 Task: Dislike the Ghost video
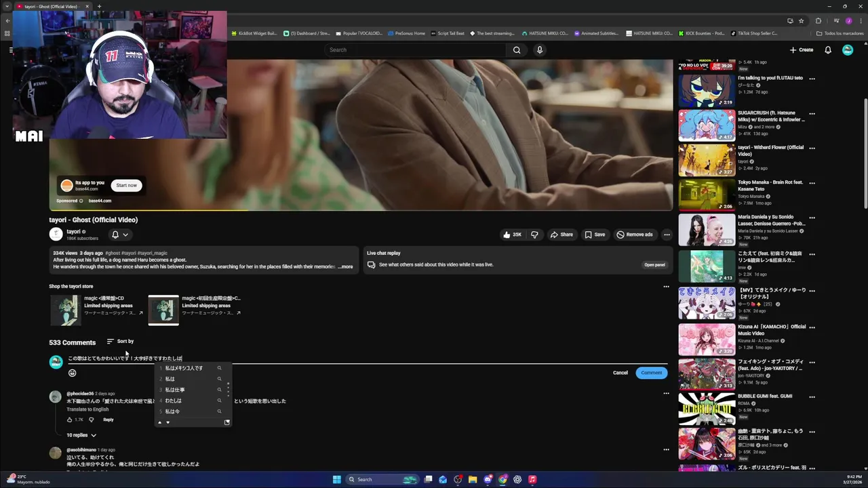534,235
